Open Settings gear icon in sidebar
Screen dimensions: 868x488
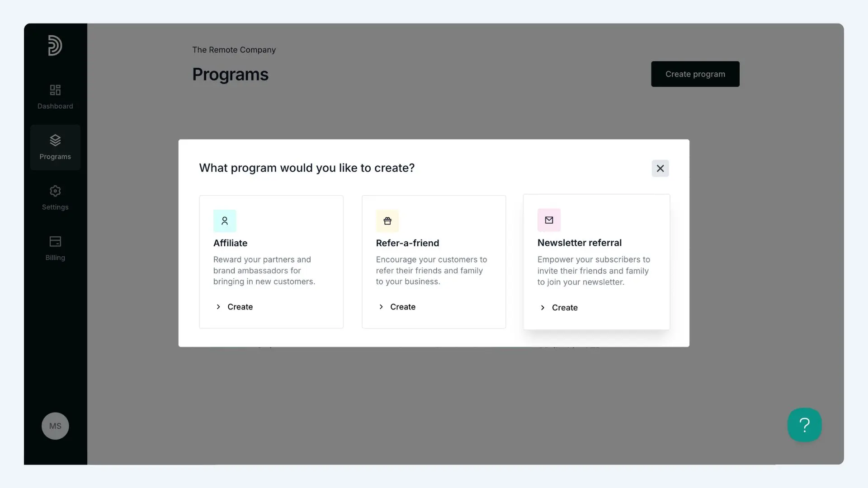[55, 191]
